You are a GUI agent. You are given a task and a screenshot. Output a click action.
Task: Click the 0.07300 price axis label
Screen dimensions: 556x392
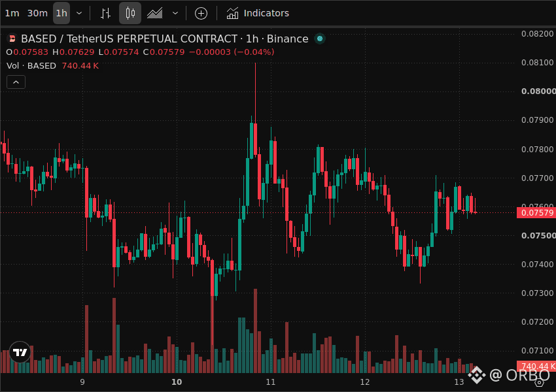[x=538, y=293]
